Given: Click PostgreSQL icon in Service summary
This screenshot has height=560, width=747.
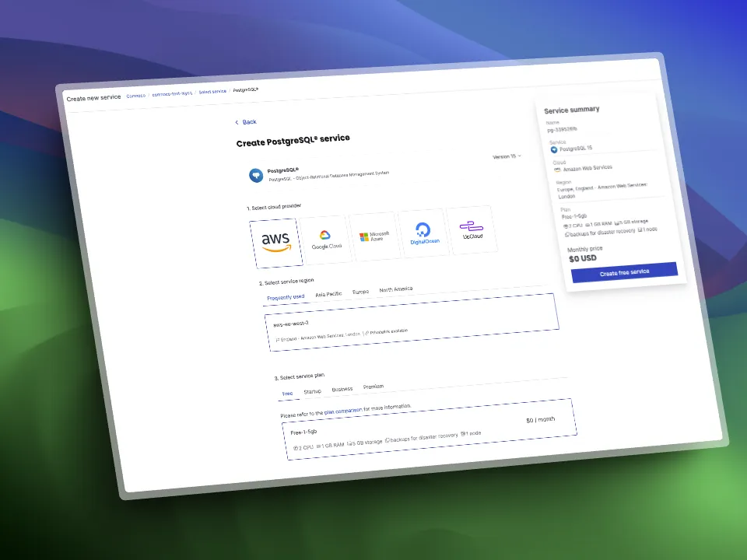Looking at the screenshot, I should 554,149.
